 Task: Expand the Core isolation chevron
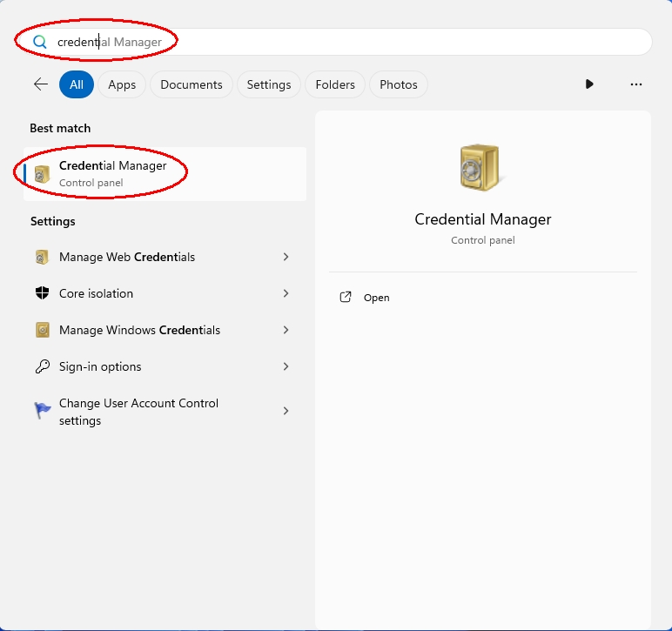coord(286,293)
